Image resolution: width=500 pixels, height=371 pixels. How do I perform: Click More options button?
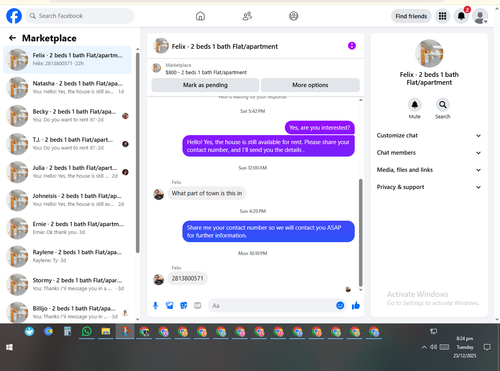310,85
